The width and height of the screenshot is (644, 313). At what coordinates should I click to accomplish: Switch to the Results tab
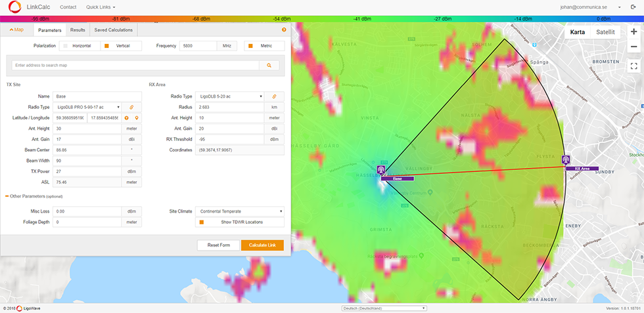(78, 30)
